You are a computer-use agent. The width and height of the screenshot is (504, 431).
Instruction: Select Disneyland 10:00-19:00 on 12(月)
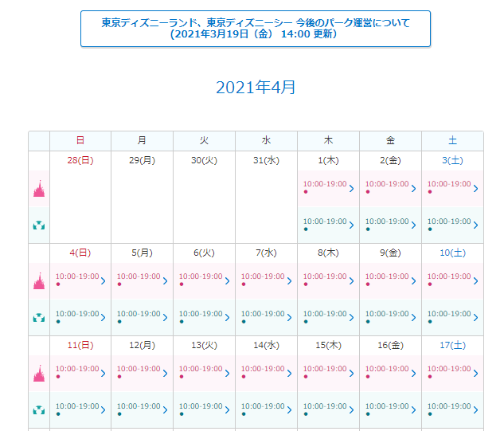[139, 369]
